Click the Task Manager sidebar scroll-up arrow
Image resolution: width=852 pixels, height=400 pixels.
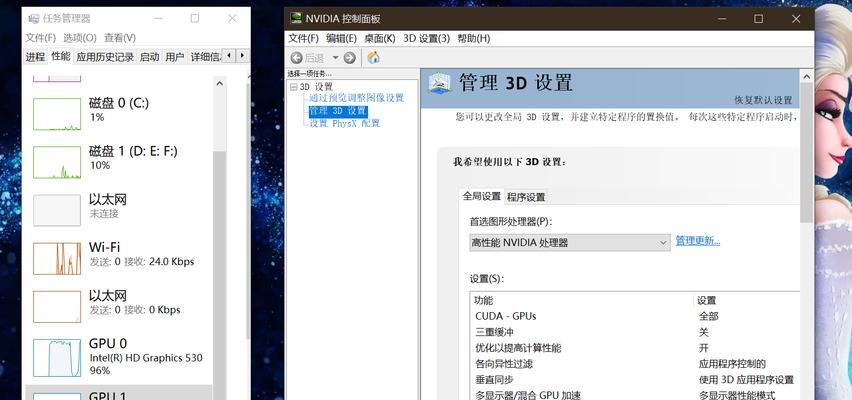(220, 84)
